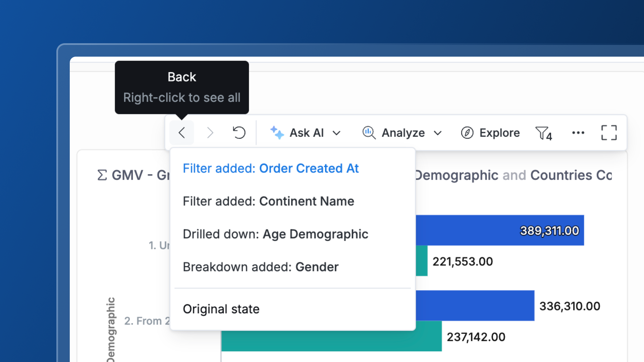Select 'Filter added: Order Created At' entry
This screenshot has height=362, width=644.
[x=271, y=168]
